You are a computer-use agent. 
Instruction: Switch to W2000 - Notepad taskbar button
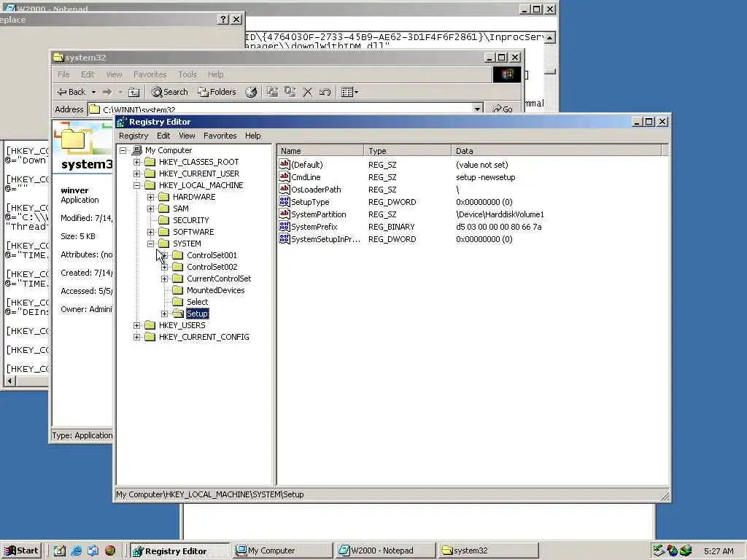pos(385,551)
